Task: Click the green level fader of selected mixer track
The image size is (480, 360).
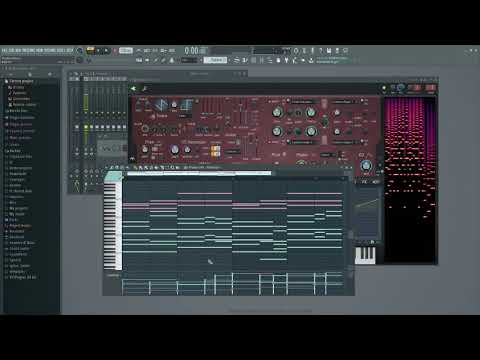Action: pyautogui.click(x=86, y=102)
